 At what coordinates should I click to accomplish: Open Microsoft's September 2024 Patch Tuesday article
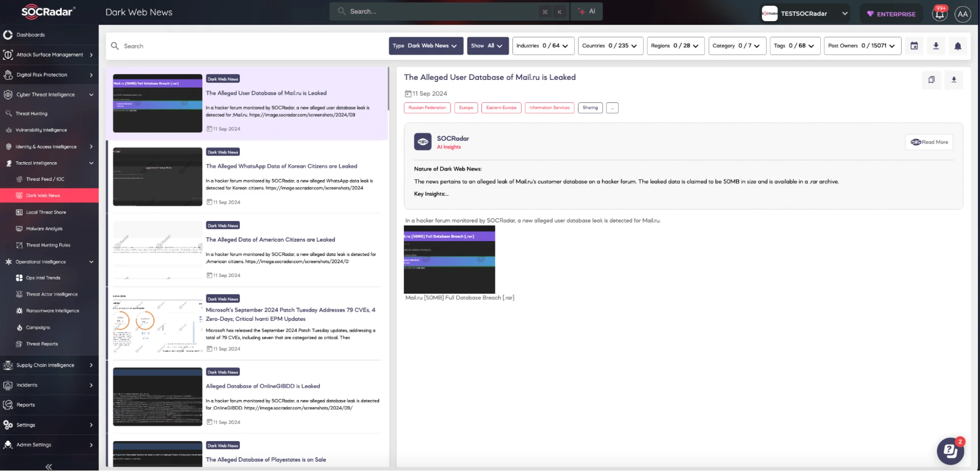coord(291,315)
